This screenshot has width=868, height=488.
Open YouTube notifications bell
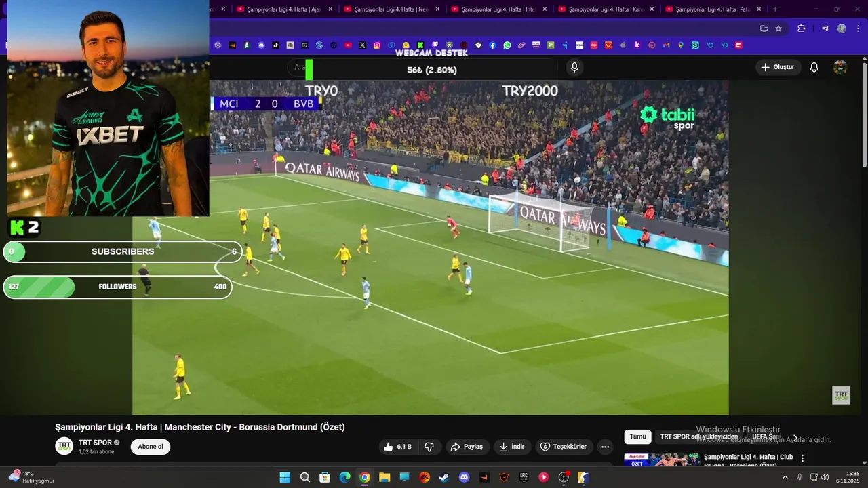814,67
